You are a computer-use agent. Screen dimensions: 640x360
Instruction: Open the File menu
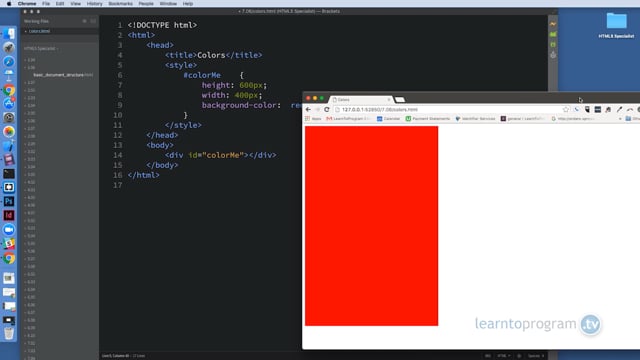[46, 4]
